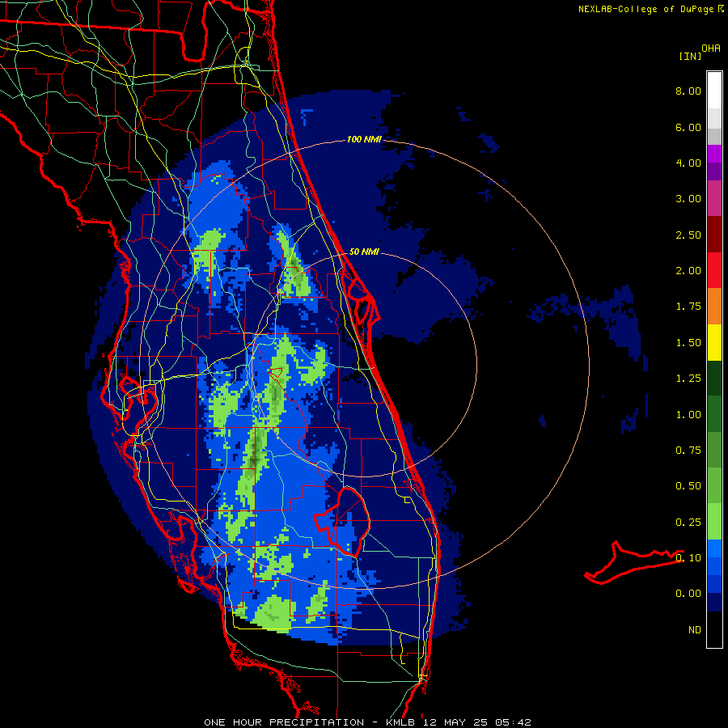728x728 pixels.
Task: Click the 1.50 legend value
Action: coord(688,343)
